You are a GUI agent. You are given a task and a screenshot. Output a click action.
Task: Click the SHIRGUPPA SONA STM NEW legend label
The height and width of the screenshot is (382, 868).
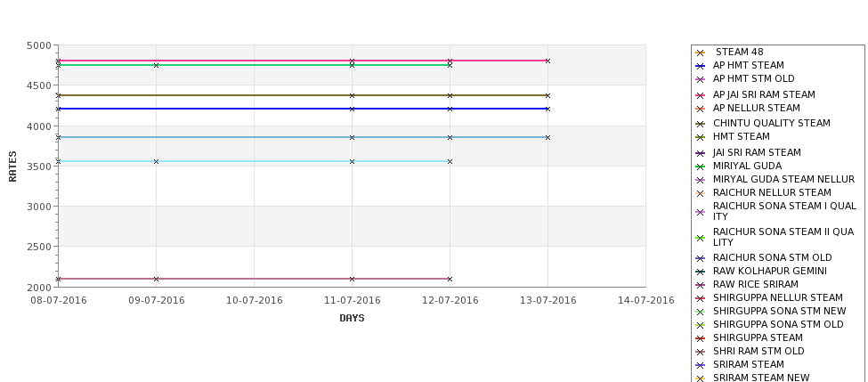point(780,311)
